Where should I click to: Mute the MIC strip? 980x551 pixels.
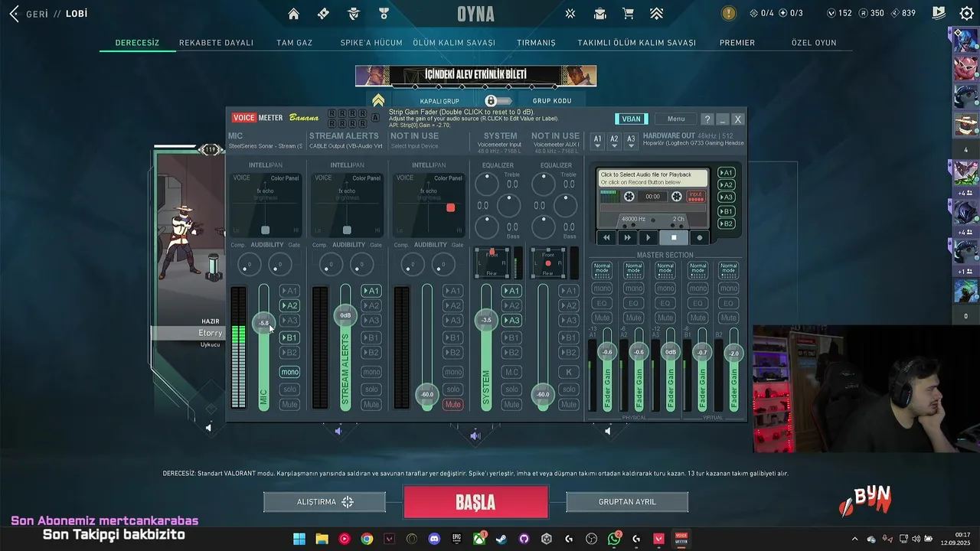click(289, 404)
